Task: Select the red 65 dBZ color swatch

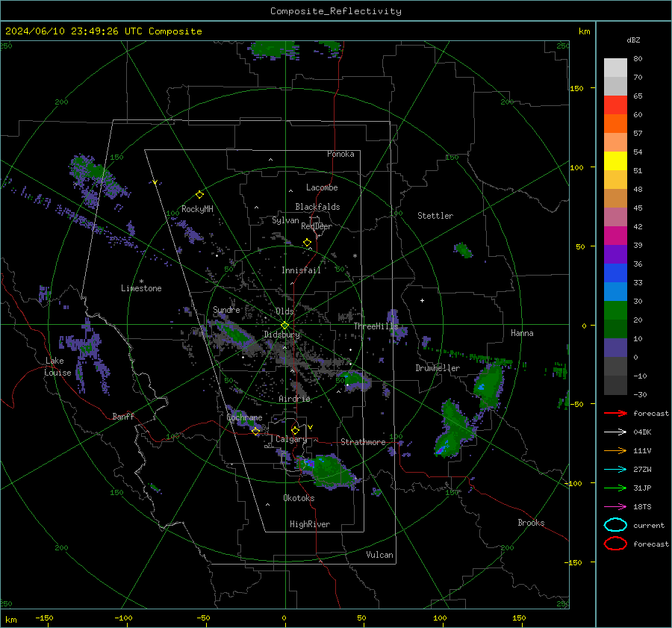Action: 615,105
